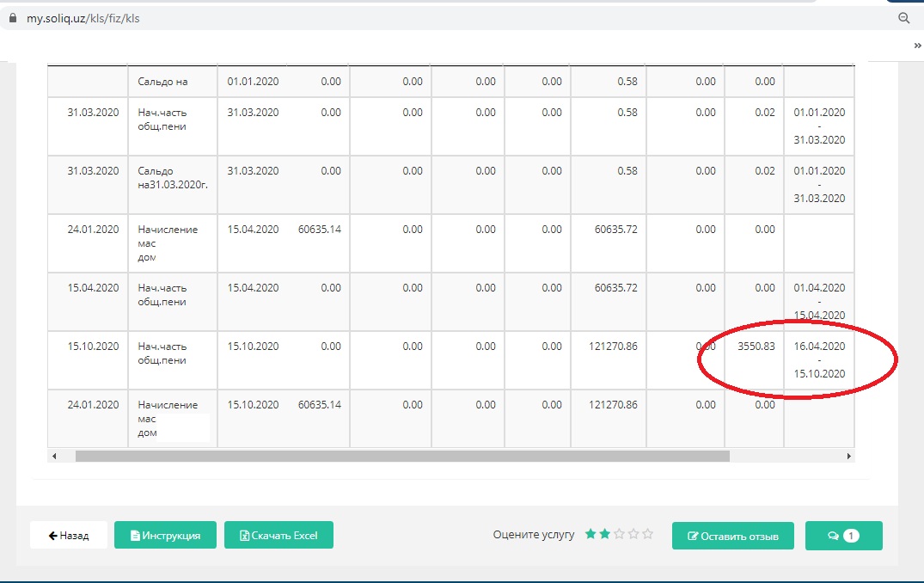This screenshot has height=583, width=924.
Task: Click the horizontal scrollbar left arrow
Action: (x=54, y=456)
